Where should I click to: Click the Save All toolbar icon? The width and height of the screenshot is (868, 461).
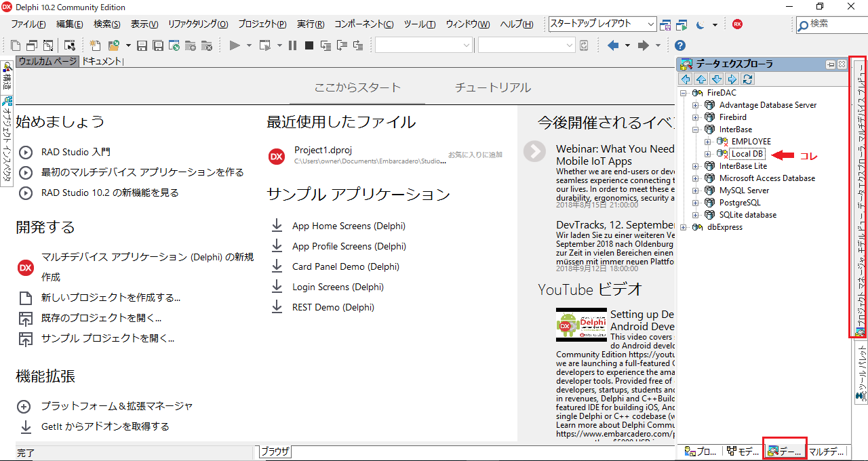pyautogui.click(x=159, y=45)
